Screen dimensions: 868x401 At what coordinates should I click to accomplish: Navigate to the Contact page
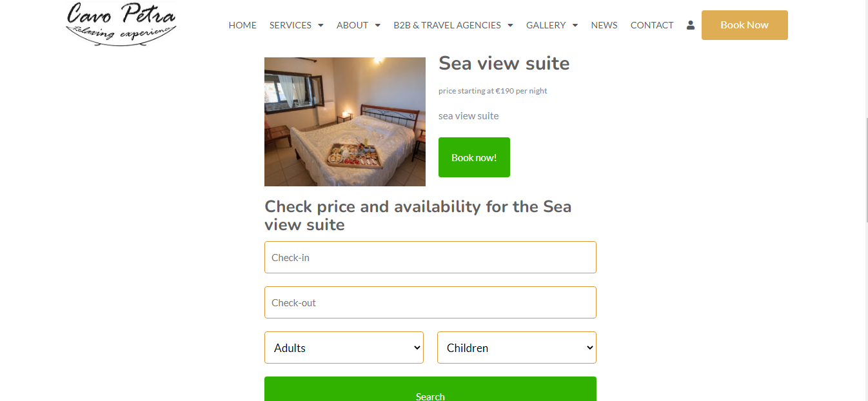pyautogui.click(x=652, y=25)
